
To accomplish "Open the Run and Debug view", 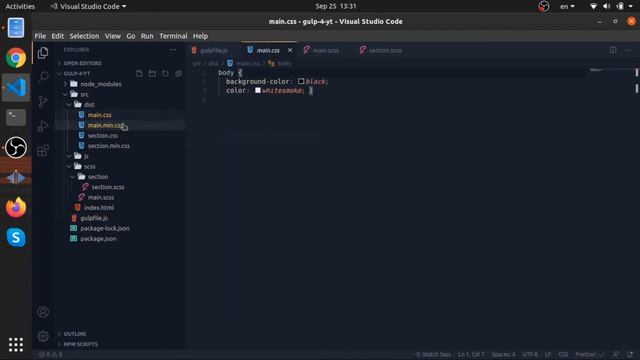I will (x=43, y=126).
